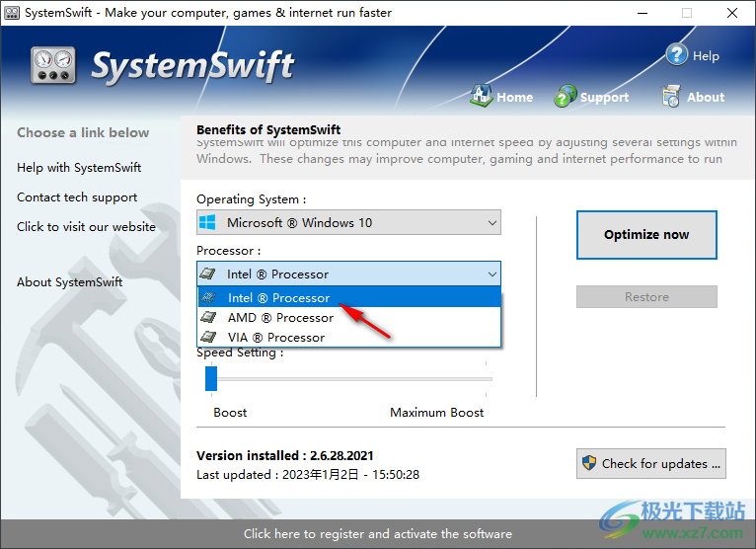This screenshot has height=549, width=756.
Task: Click the Windows logo in OS combo box
Action: pos(207,222)
